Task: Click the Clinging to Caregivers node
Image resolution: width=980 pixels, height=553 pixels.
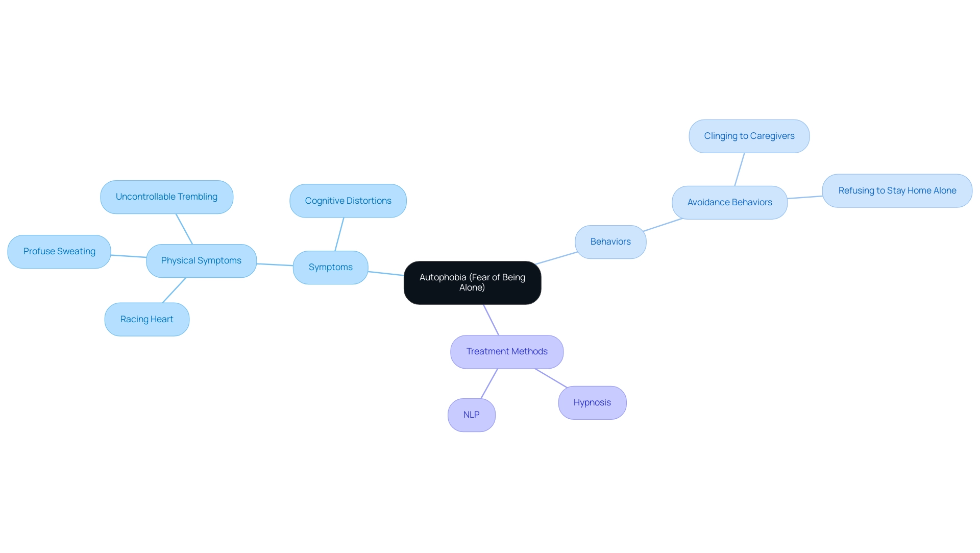Action: point(749,136)
